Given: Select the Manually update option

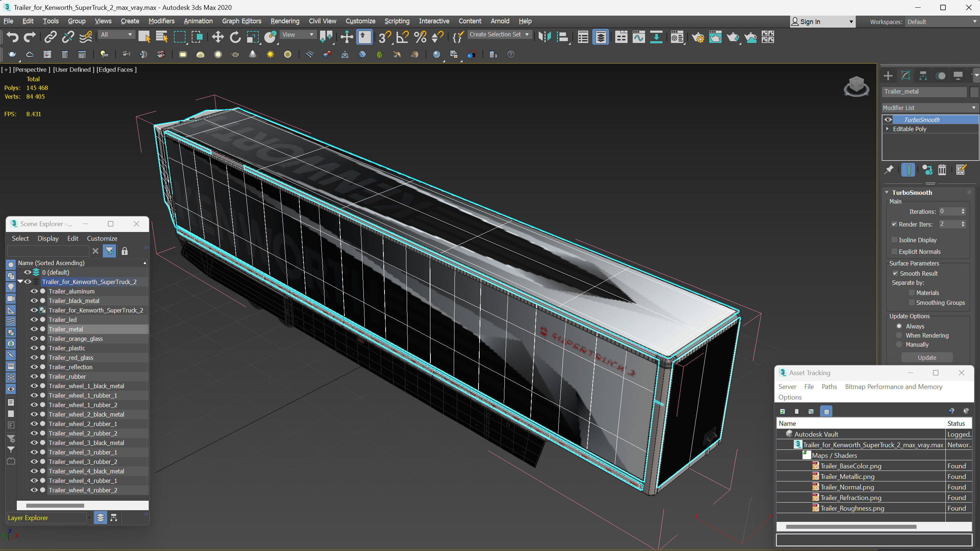Looking at the screenshot, I should pyautogui.click(x=899, y=344).
